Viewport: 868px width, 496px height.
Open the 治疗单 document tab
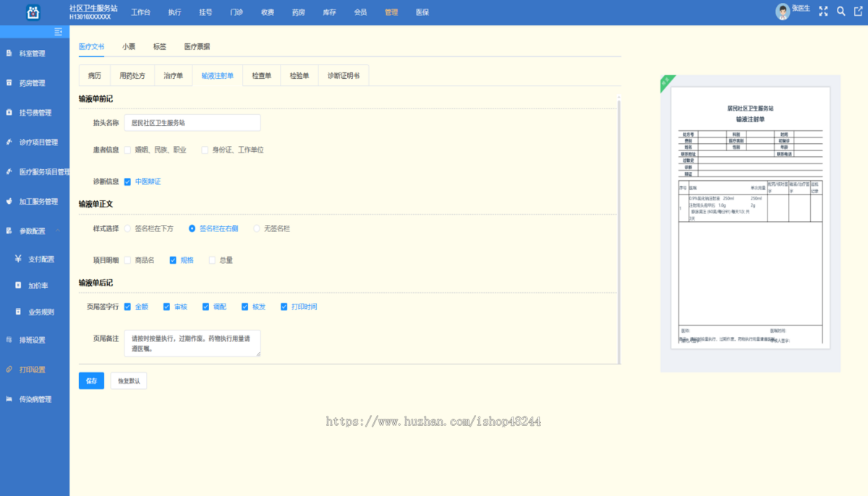(174, 76)
